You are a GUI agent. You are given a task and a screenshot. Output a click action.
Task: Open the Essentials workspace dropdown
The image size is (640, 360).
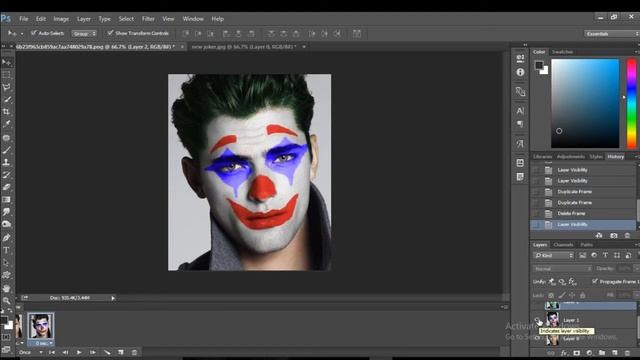pyautogui.click(x=612, y=33)
